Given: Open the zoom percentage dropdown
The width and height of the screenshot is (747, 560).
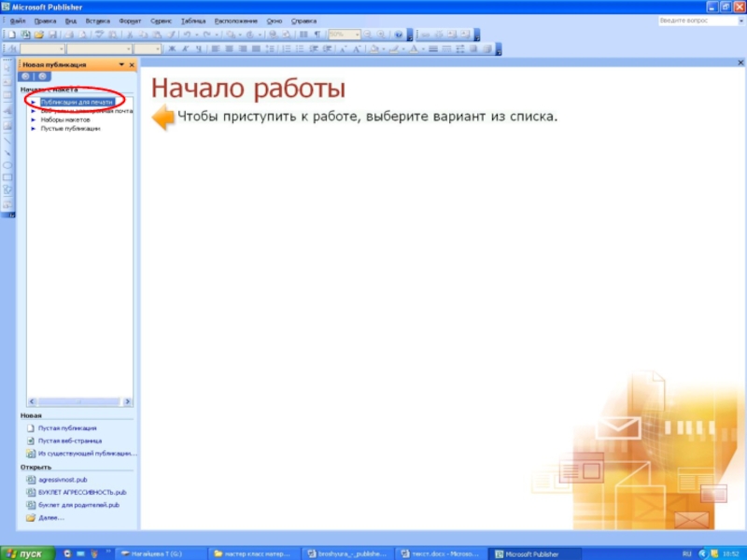Looking at the screenshot, I should coord(357,35).
